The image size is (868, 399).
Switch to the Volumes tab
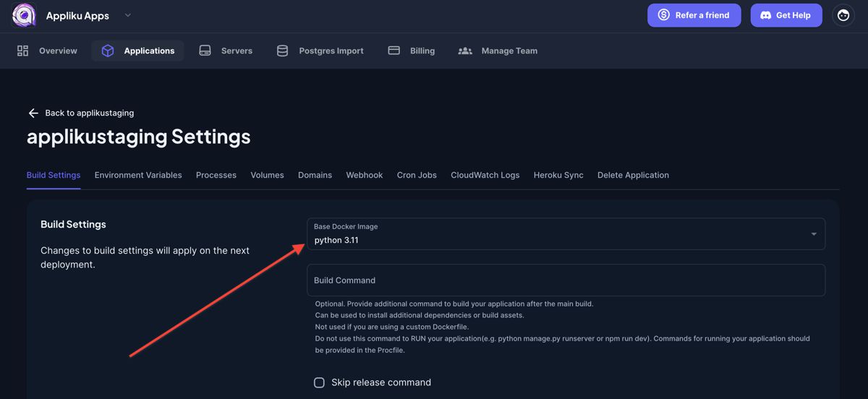coord(268,175)
